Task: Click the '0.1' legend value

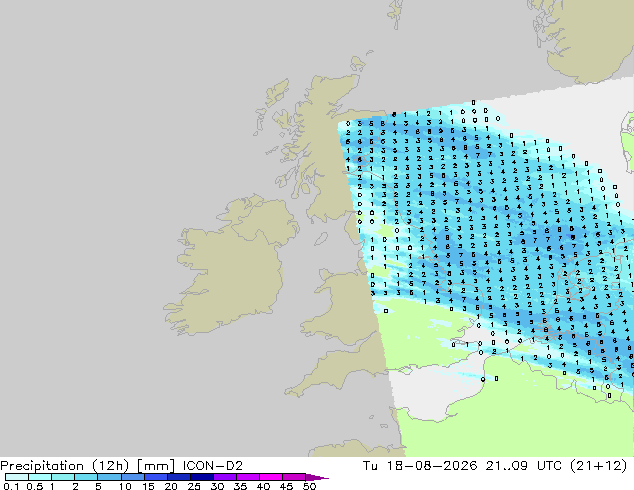Action: pyautogui.click(x=11, y=486)
